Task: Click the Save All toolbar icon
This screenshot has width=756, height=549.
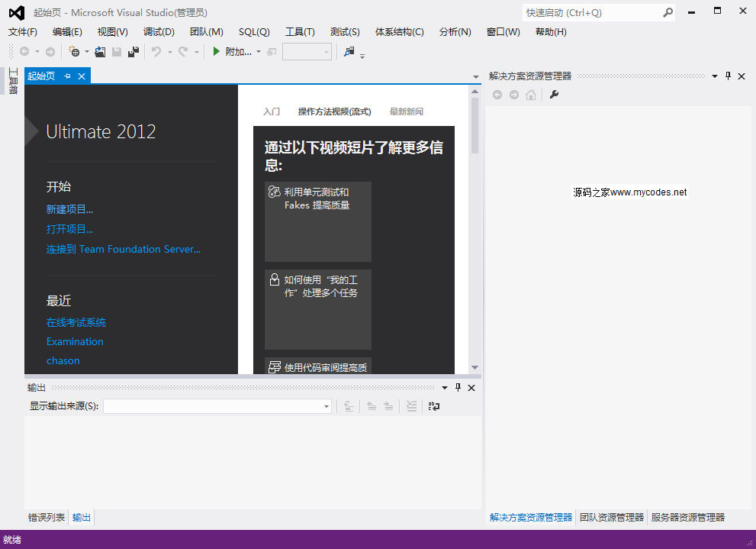Action: (x=134, y=52)
